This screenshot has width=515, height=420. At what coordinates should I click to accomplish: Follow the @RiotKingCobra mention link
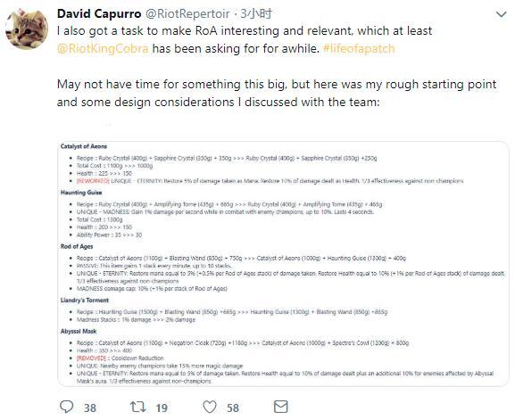click(x=103, y=48)
